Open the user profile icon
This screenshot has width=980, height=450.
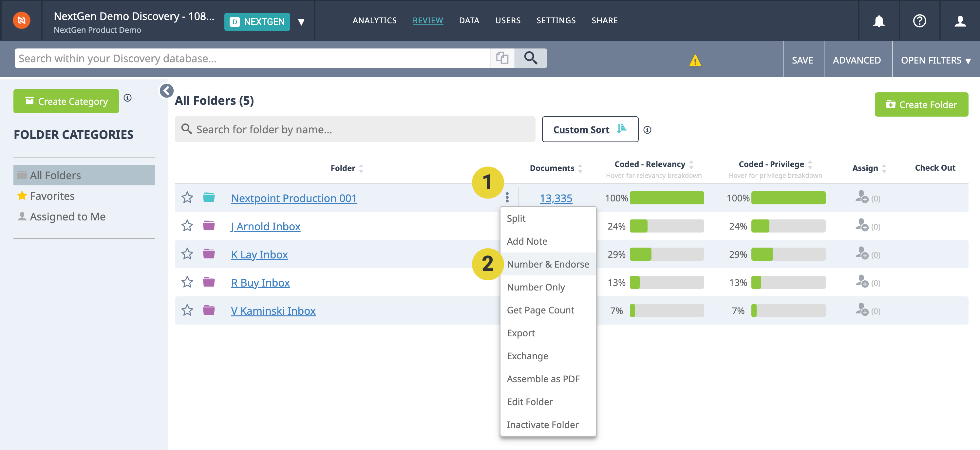(x=960, y=21)
